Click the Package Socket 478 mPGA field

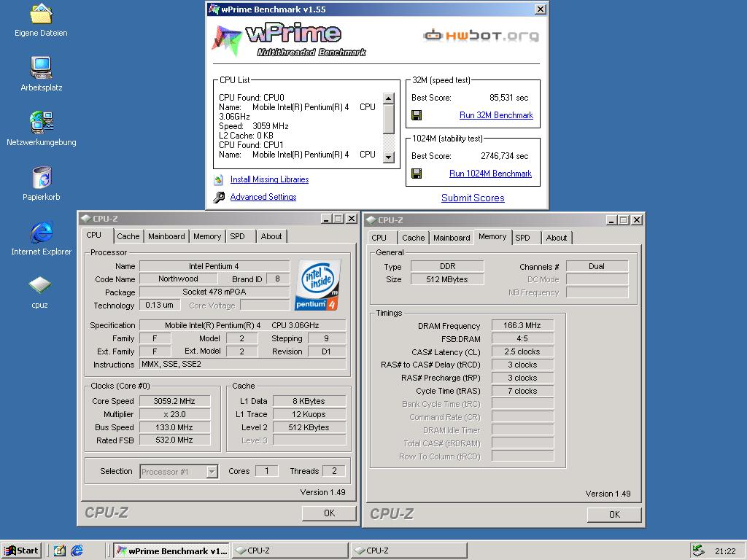(x=214, y=292)
